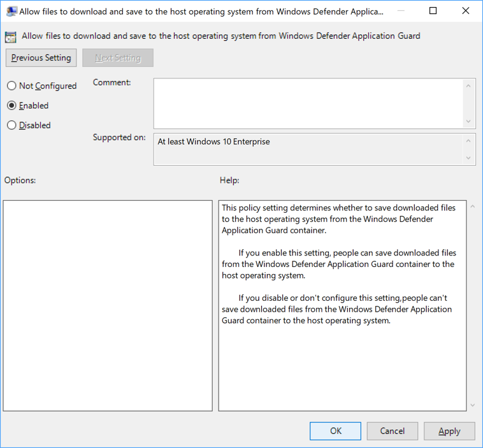Click the policy setting icon beside the heading
The width and height of the screenshot is (483, 448).
click(x=11, y=36)
